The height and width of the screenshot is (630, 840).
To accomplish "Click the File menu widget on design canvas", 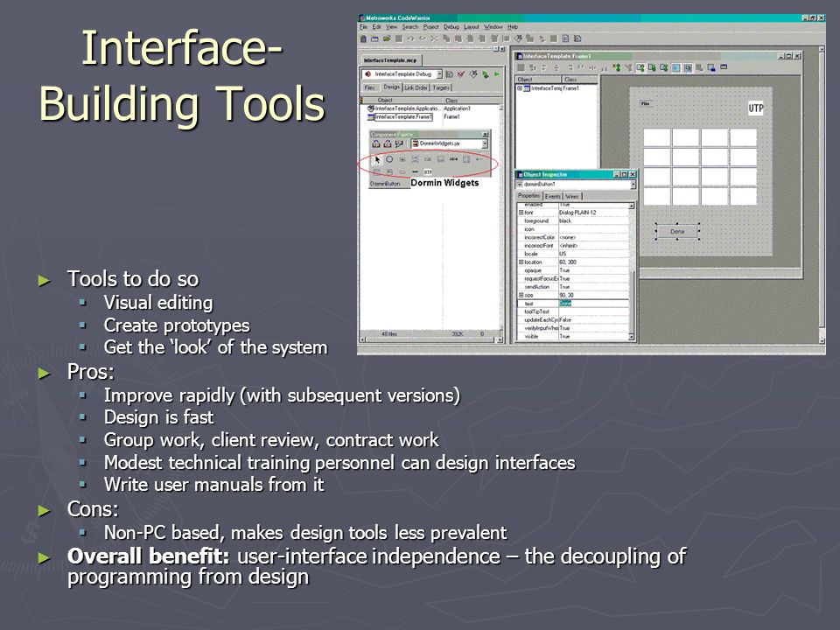I will [646, 103].
